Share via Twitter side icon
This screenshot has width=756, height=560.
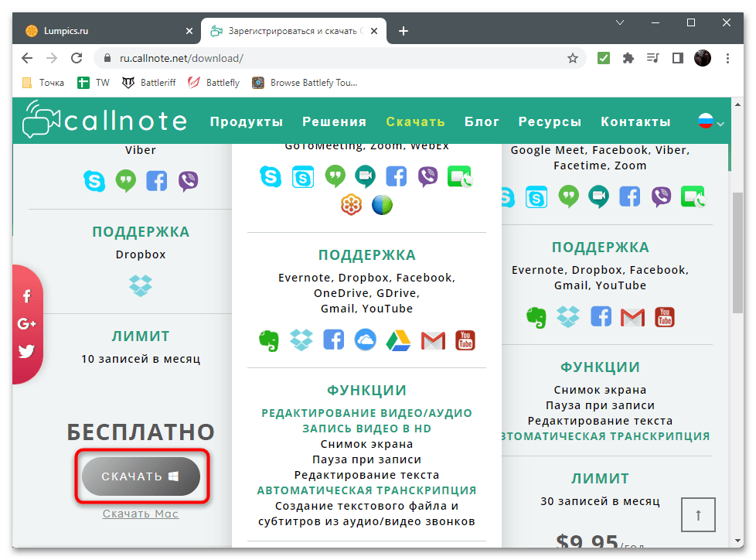tap(26, 350)
